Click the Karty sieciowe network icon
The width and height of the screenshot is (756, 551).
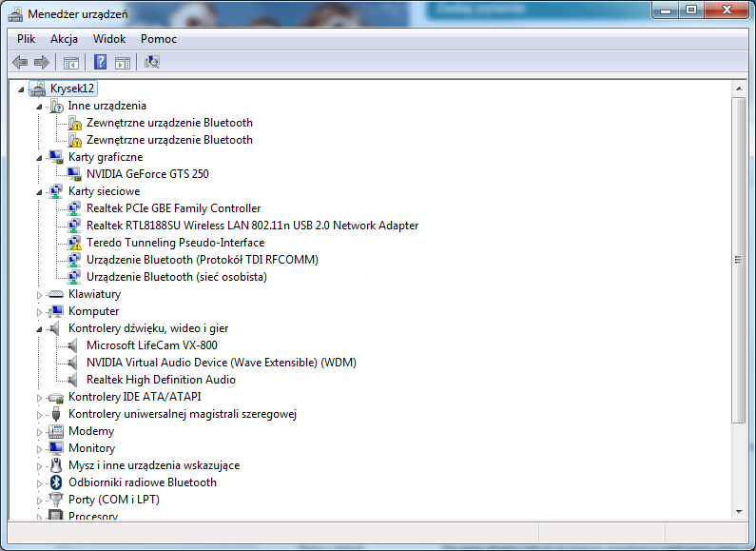(56, 191)
